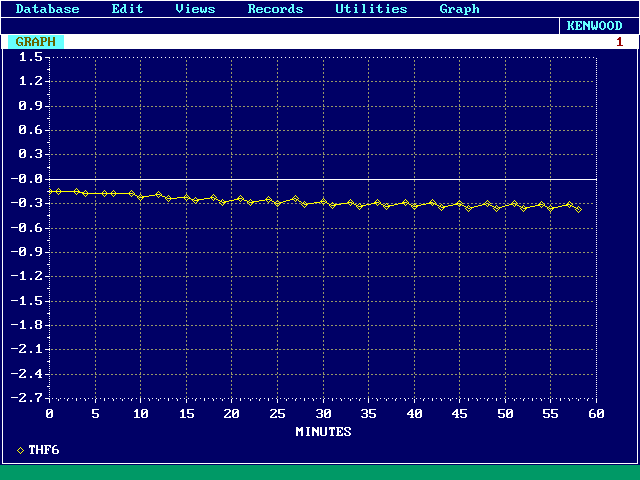
Task: Open the Views menu
Action: pos(195,9)
